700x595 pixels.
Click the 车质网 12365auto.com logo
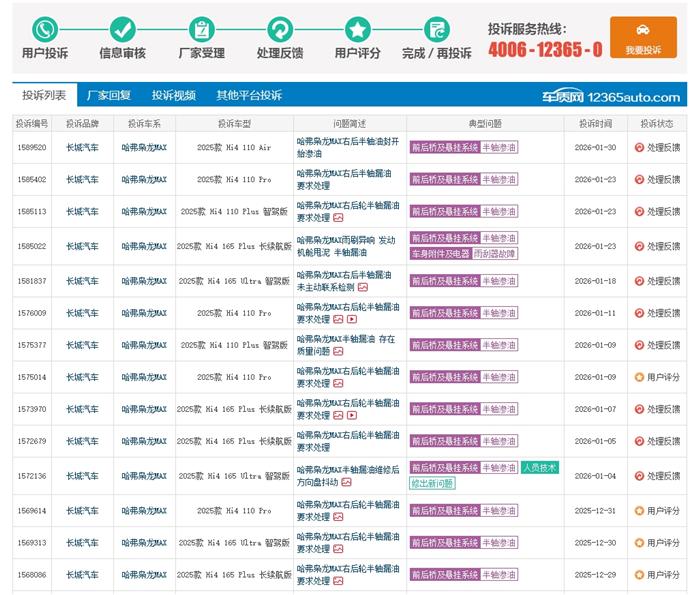point(611,97)
